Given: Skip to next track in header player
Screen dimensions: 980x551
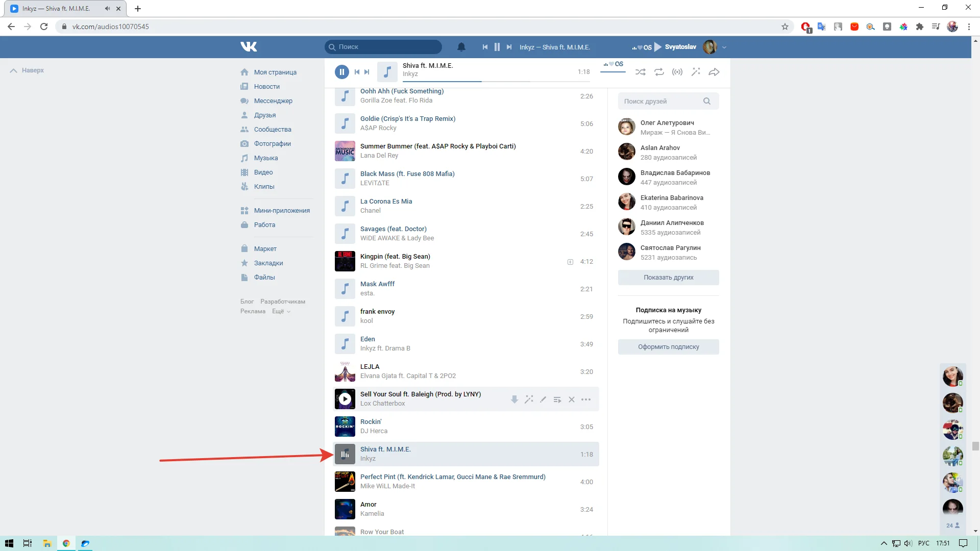Looking at the screenshot, I should tap(509, 47).
